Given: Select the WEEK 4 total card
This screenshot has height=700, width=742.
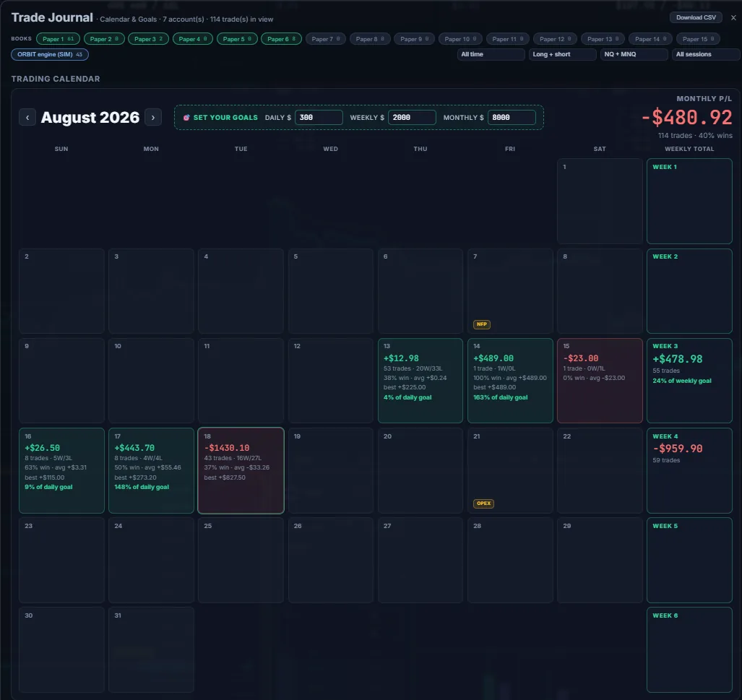Looking at the screenshot, I should click(689, 470).
